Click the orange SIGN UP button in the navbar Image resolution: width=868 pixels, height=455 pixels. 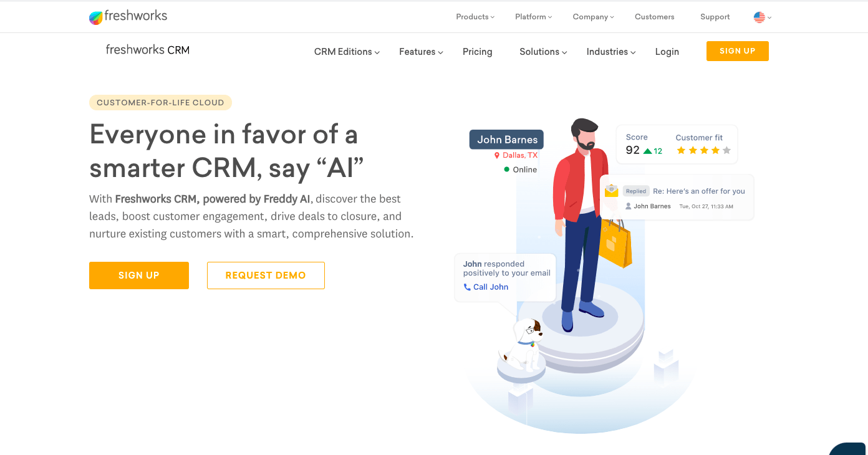pos(738,51)
